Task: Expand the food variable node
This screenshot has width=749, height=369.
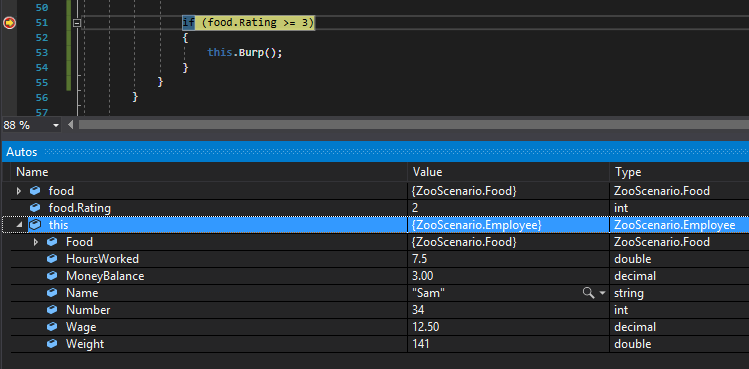Action: (19, 191)
